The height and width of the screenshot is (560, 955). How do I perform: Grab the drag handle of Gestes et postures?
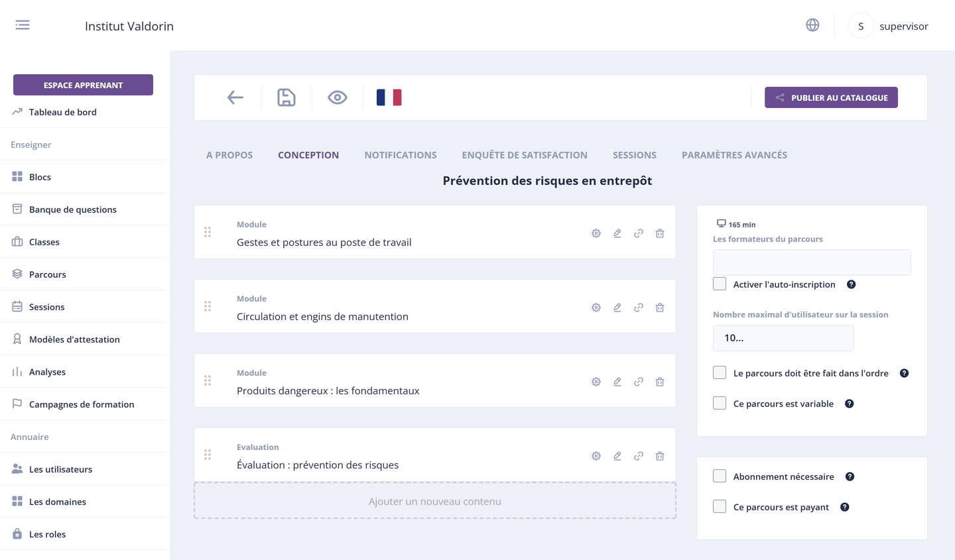point(208,232)
